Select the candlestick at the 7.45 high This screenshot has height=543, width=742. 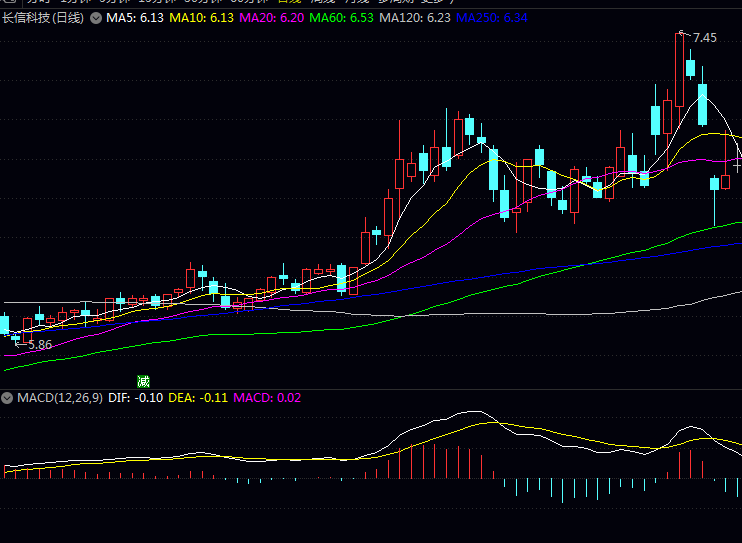click(x=679, y=70)
